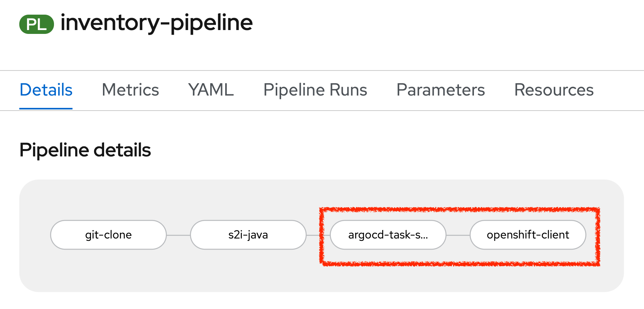
Task: Click the connector between git-clone and s2i-java
Action: pos(178,235)
